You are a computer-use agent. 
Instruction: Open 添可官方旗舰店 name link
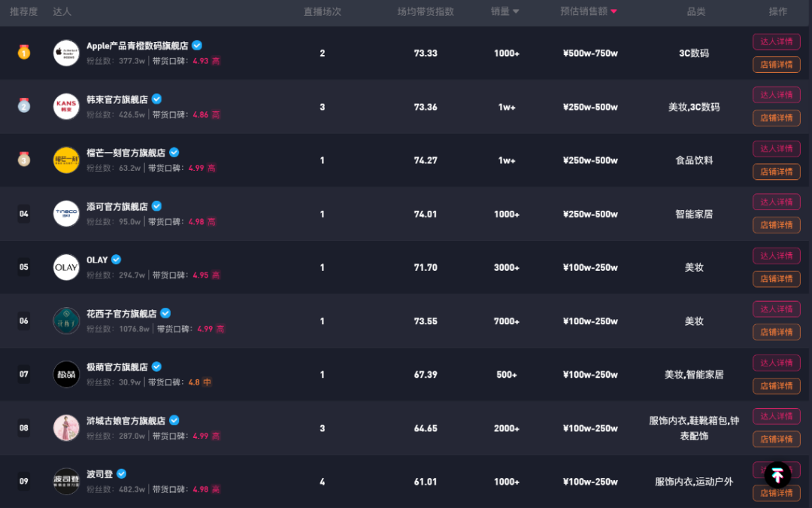[117, 206]
